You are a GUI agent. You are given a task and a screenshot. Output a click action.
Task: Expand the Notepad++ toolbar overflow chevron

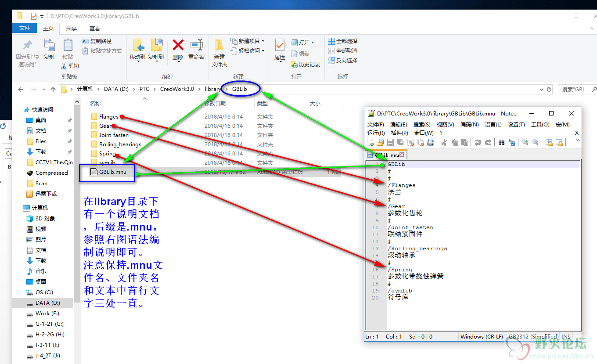pyautogui.click(x=578, y=141)
